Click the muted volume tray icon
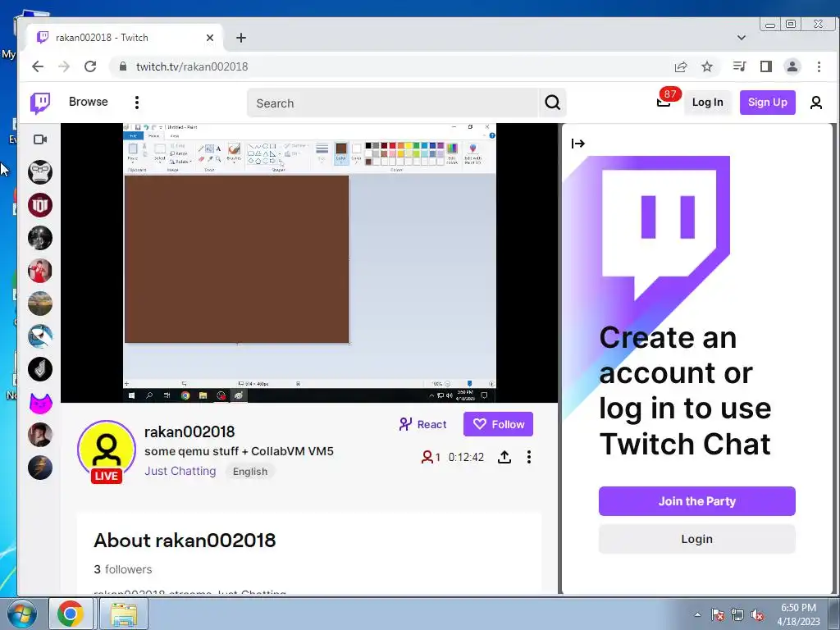This screenshot has width=840, height=630. pos(757,614)
